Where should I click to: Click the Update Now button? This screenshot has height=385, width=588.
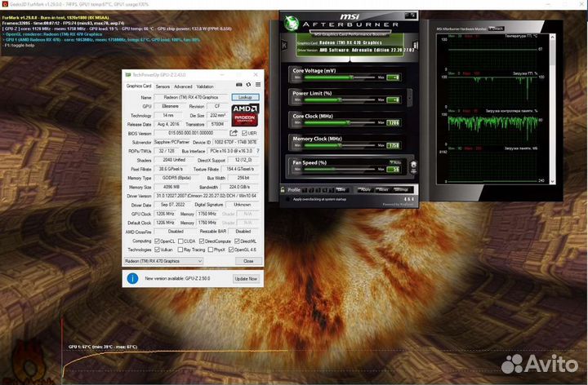point(246,279)
